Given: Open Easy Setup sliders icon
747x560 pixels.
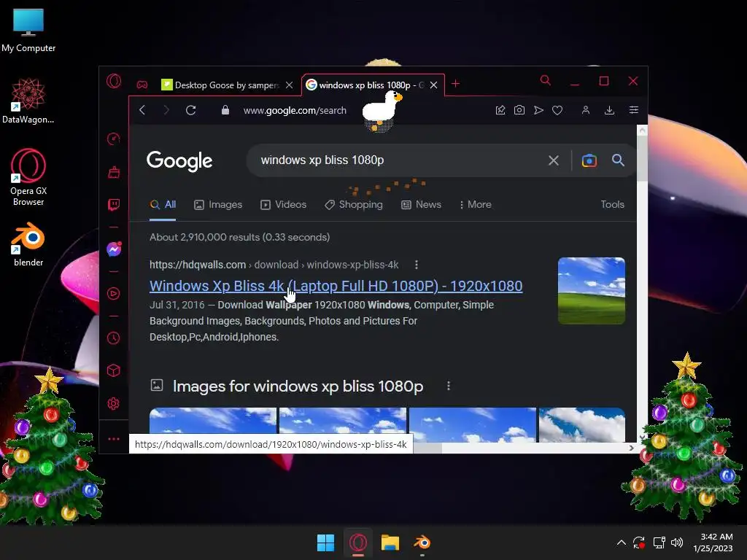Looking at the screenshot, I should pyautogui.click(x=634, y=110).
